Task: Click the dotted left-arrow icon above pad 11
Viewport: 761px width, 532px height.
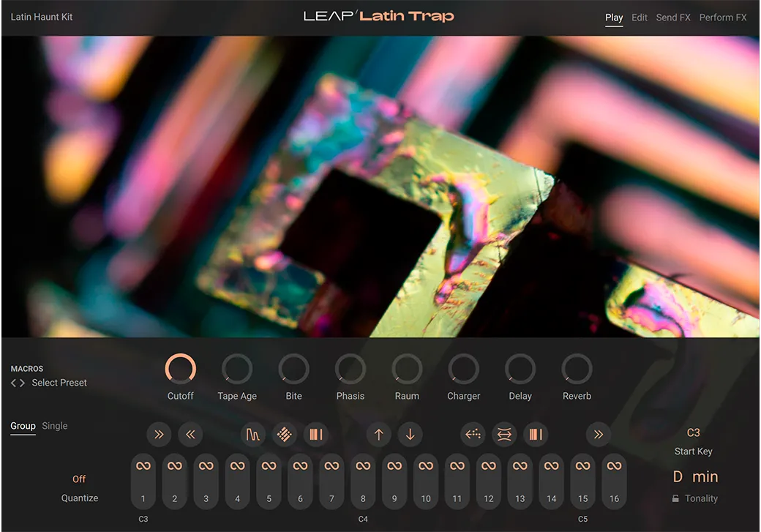Action: pos(473,435)
